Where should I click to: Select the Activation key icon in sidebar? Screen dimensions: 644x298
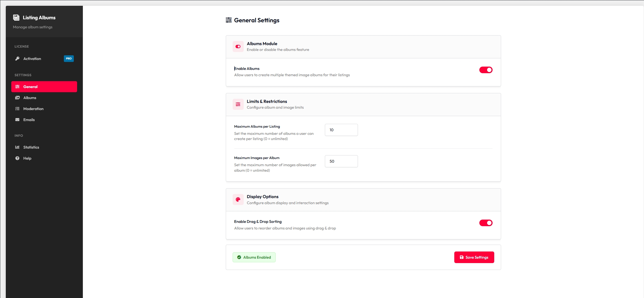coord(17,58)
